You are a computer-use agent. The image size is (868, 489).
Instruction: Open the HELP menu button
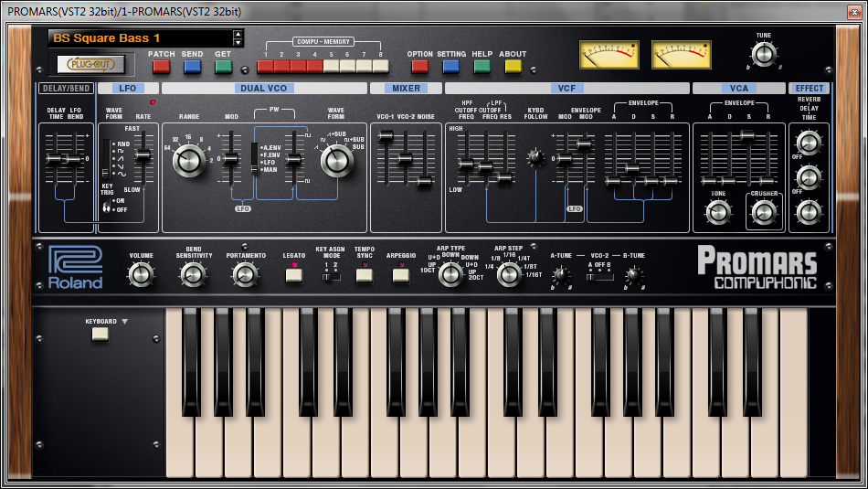482,67
